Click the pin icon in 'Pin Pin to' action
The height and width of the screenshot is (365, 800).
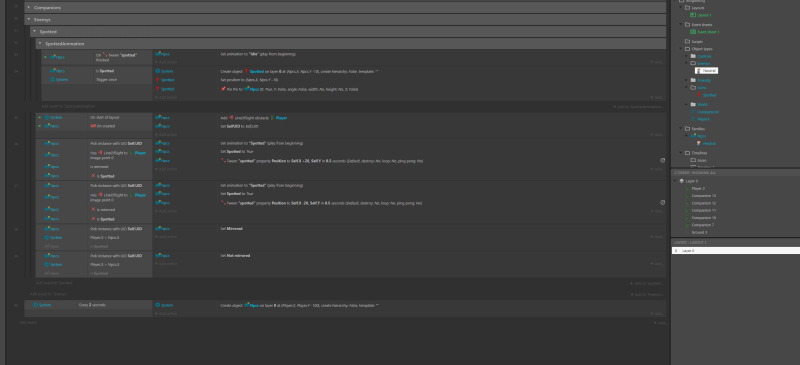point(223,89)
